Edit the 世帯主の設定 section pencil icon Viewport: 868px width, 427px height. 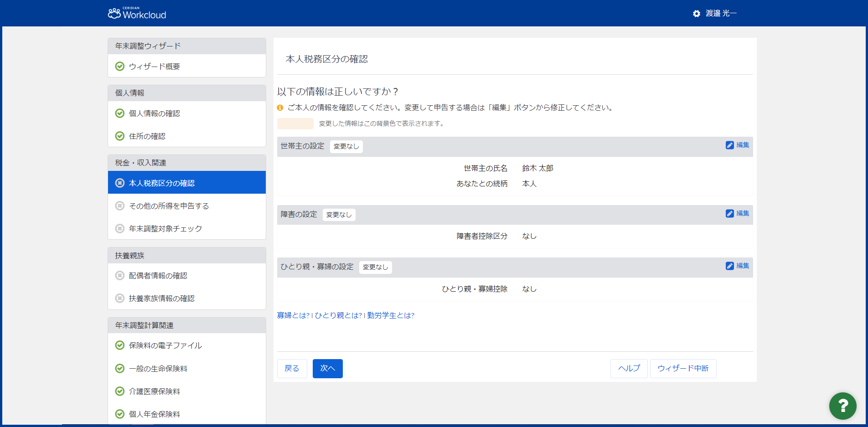(x=730, y=145)
